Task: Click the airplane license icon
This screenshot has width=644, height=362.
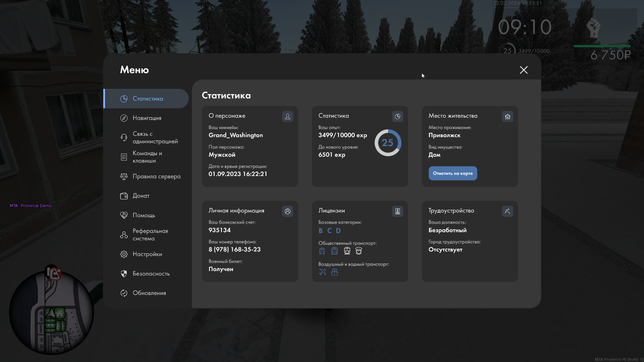Action: pos(322,272)
